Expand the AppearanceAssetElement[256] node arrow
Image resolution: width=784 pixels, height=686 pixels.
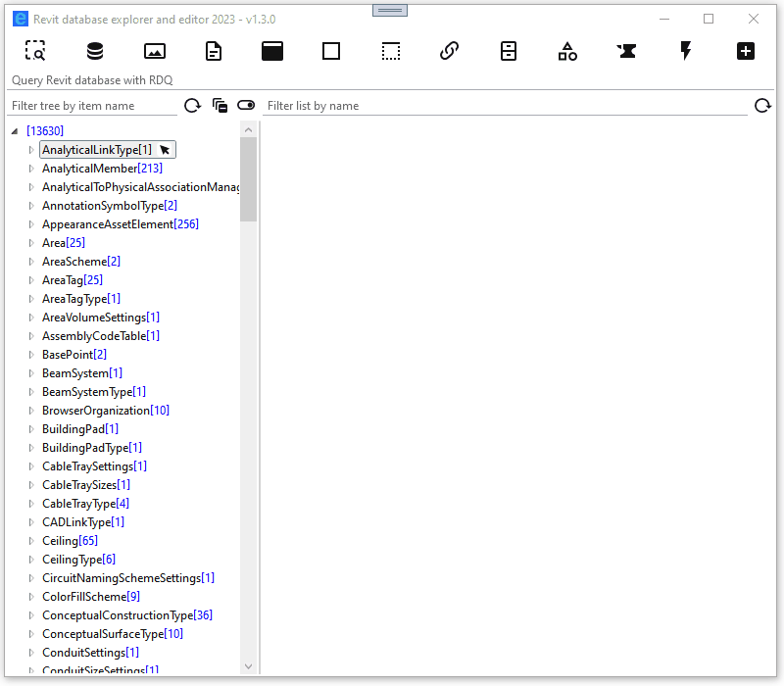point(31,224)
